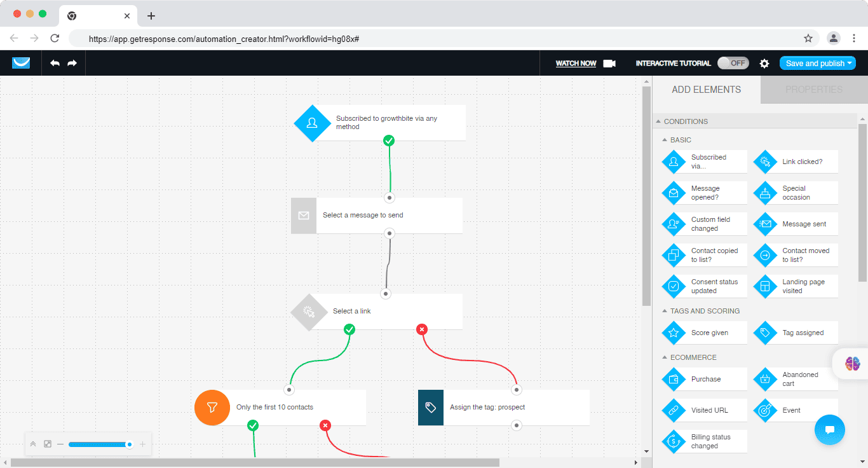
Task: Select the Purchase condition element
Action: click(705, 379)
